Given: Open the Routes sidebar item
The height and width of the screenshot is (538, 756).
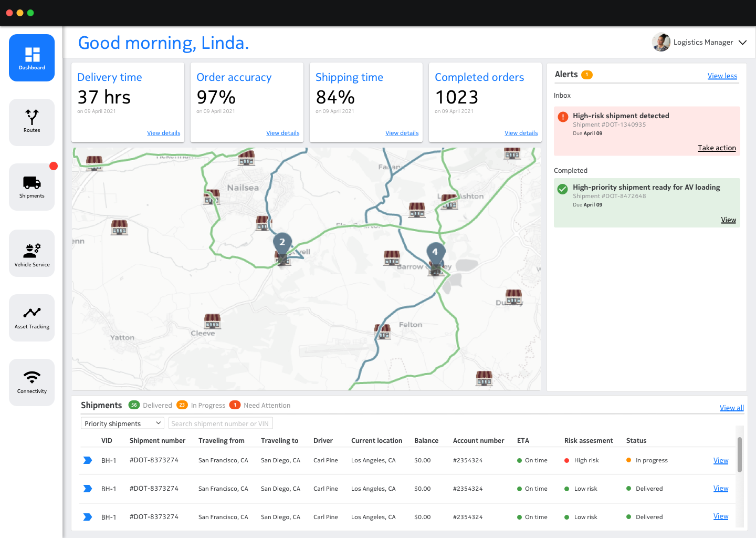Looking at the screenshot, I should point(31,122).
